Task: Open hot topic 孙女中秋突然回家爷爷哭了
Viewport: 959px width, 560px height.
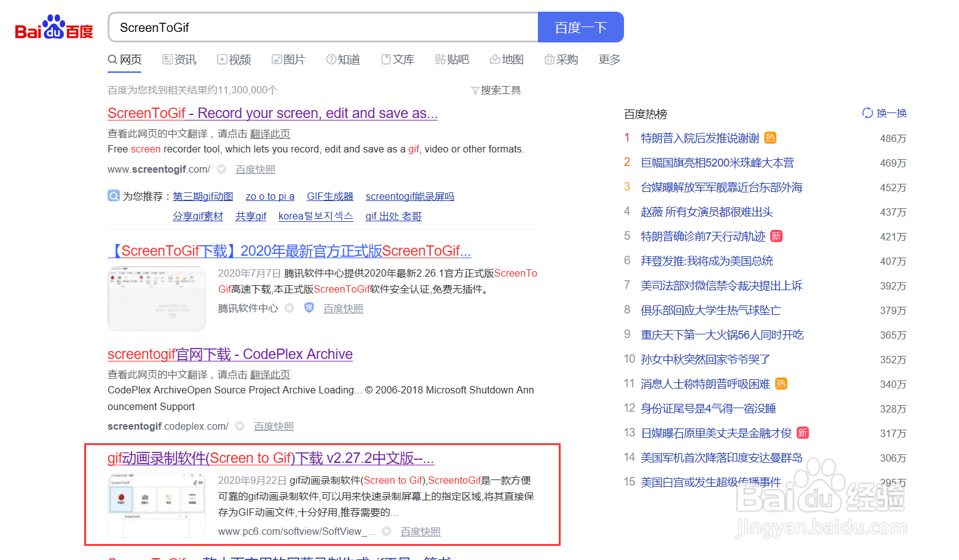Action: (x=705, y=359)
